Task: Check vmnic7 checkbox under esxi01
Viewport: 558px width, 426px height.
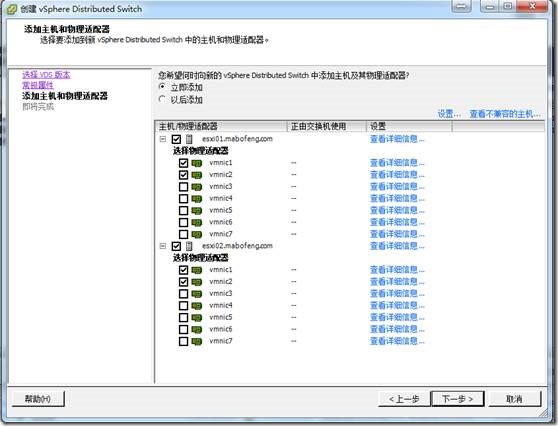Action: [183, 235]
